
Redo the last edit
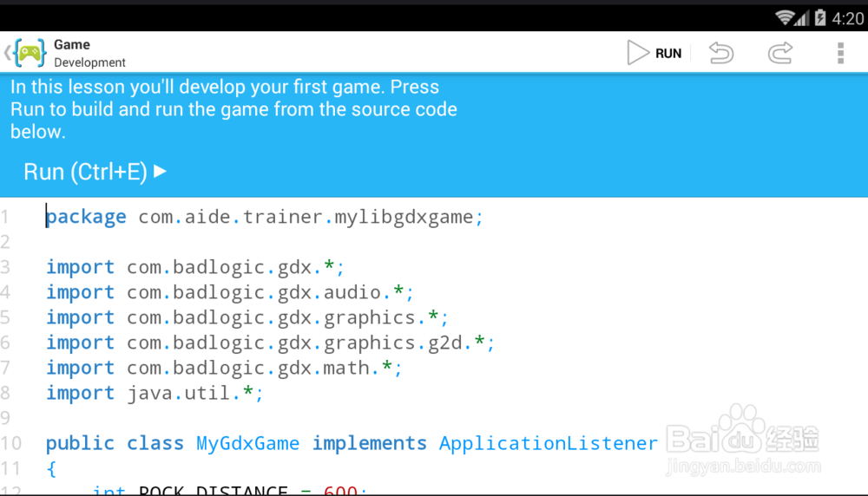pos(780,53)
